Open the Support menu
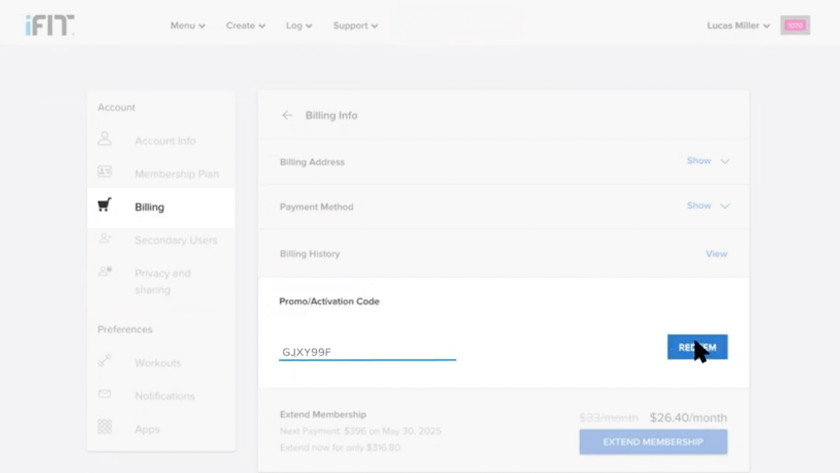Image resolution: width=840 pixels, height=473 pixels. pos(355,26)
